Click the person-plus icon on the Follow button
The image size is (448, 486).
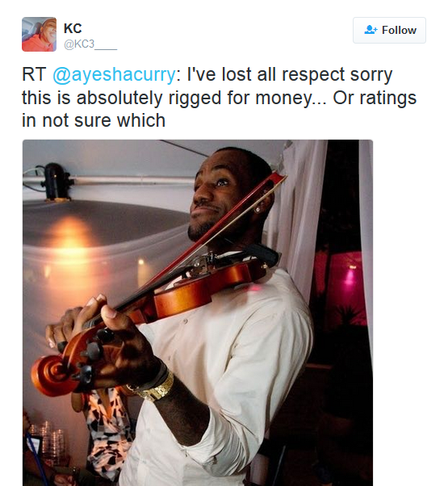coord(371,30)
